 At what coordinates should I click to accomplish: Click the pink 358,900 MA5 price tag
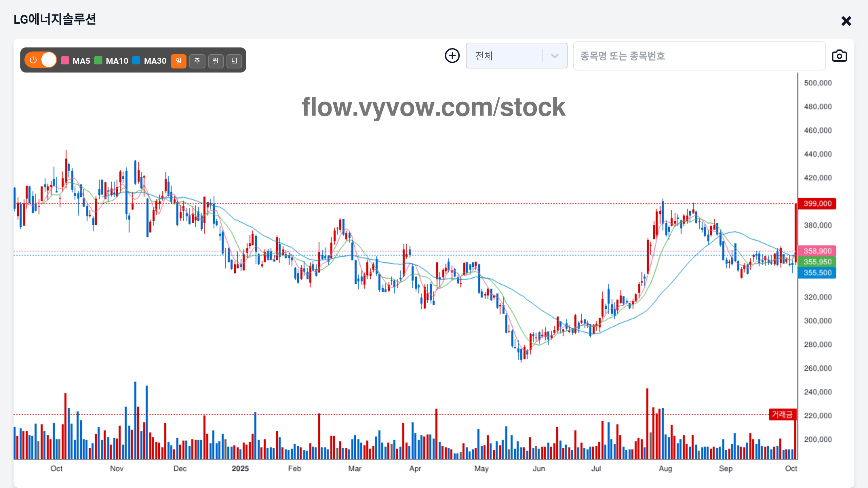(817, 251)
